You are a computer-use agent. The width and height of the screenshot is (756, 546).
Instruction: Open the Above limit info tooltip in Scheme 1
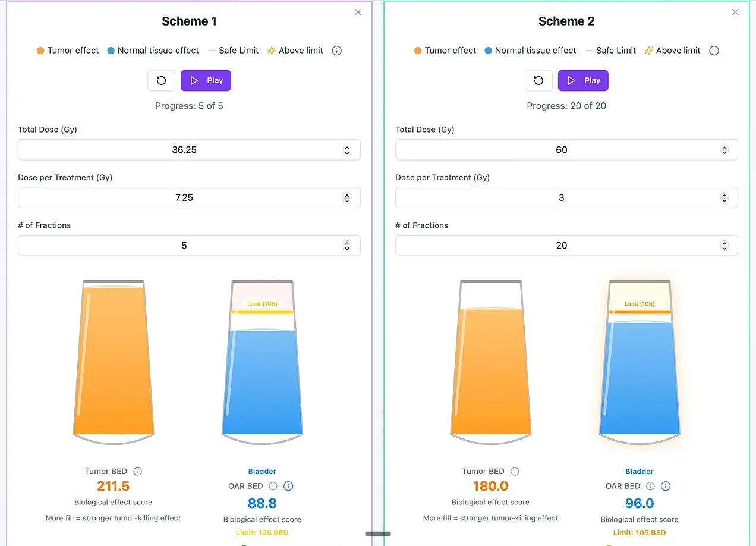coord(336,51)
